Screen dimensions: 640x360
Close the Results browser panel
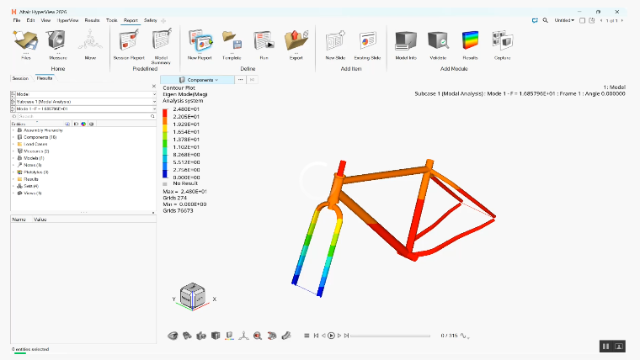tap(154, 86)
